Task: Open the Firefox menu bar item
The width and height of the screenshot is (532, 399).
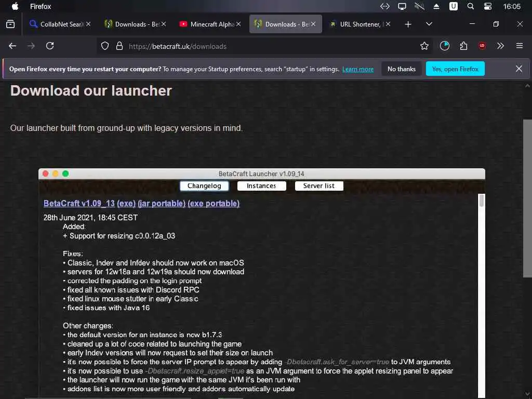Action: [x=41, y=6]
